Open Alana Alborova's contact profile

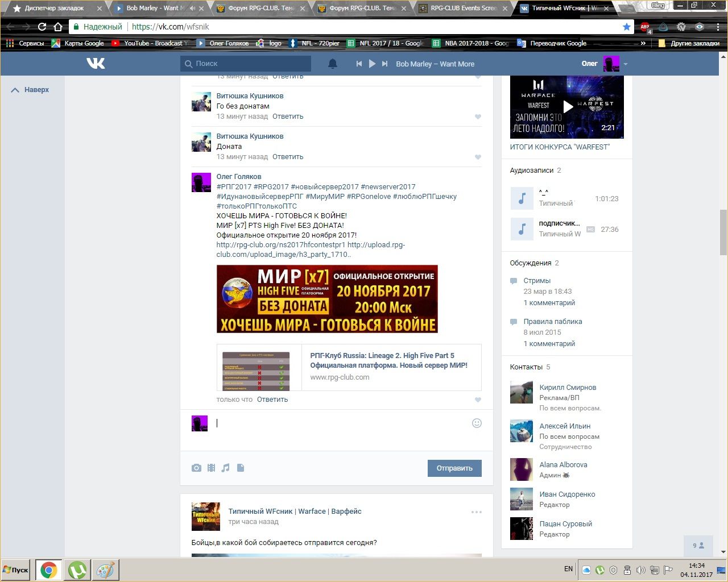[563, 465]
